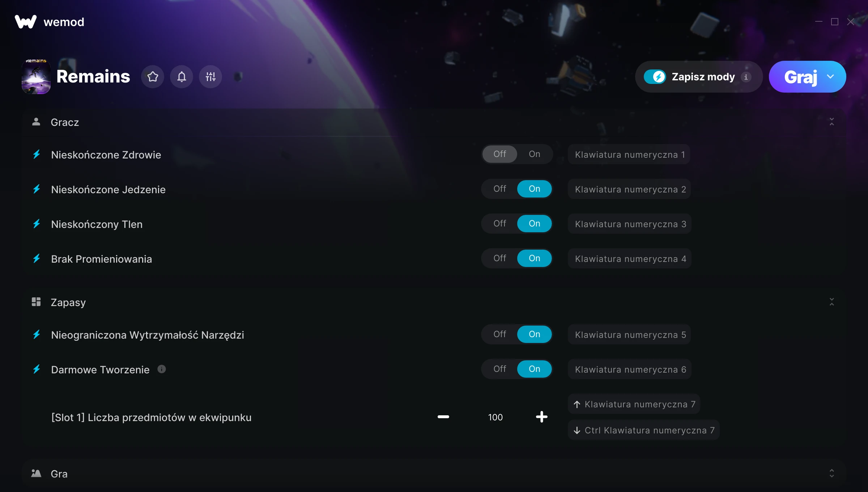
Task: Click the item count value 100
Action: click(x=495, y=417)
